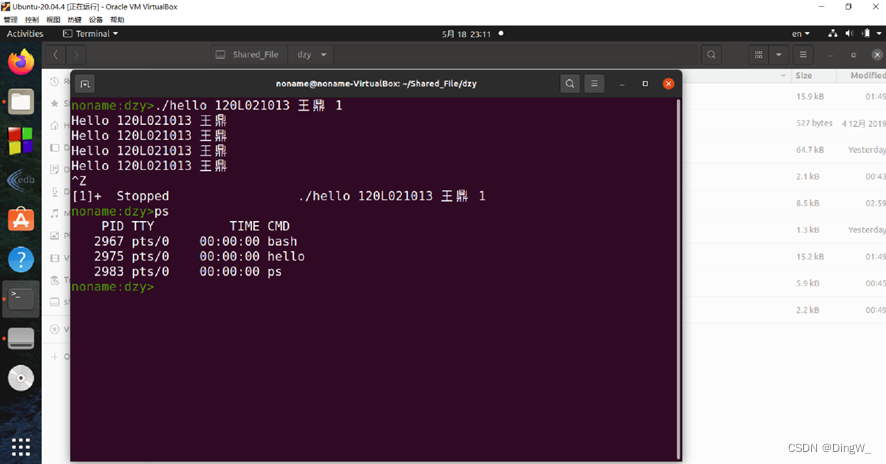Image resolution: width=886 pixels, height=464 pixels.
Task: Click the file row sized 8.5 kB
Action: (x=784, y=203)
